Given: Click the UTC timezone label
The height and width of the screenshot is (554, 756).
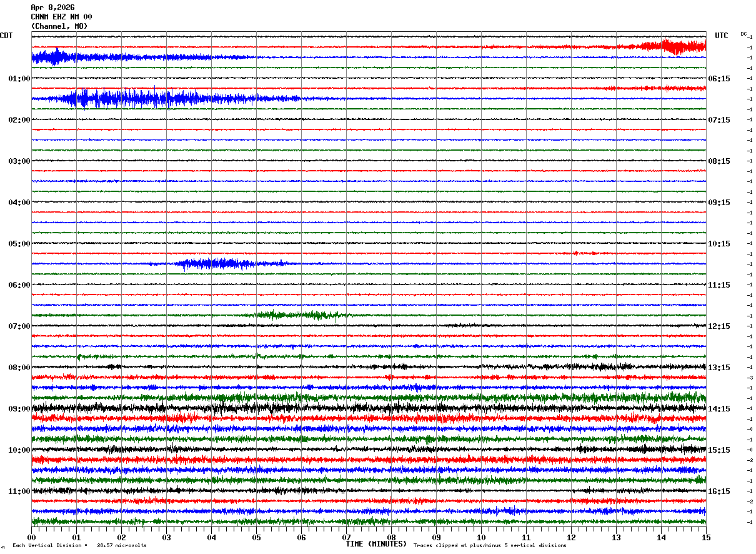Looking at the screenshot, I should (x=722, y=36).
